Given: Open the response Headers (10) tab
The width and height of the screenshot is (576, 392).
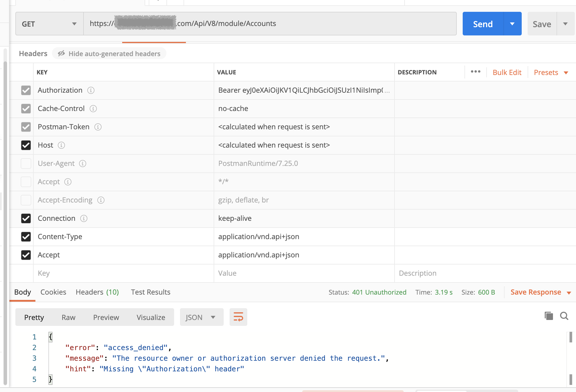Looking at the screenshot, I should [97, 292].
